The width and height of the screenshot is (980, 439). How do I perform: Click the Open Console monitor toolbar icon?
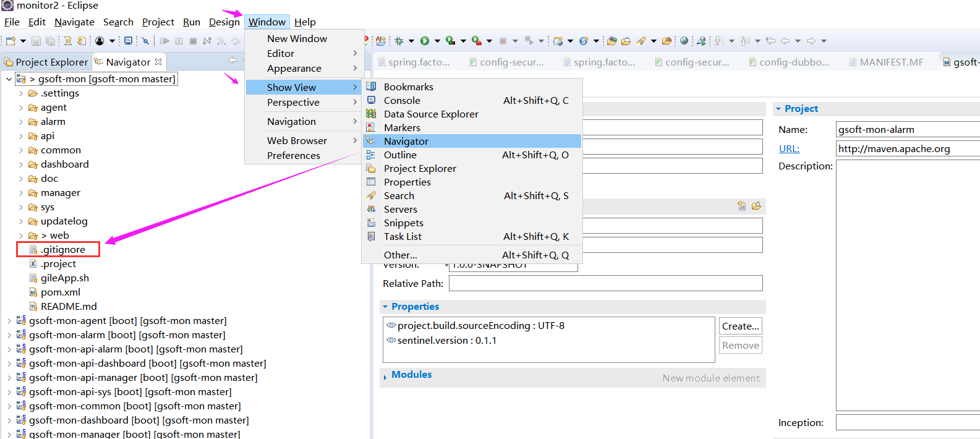click(128, 41)
